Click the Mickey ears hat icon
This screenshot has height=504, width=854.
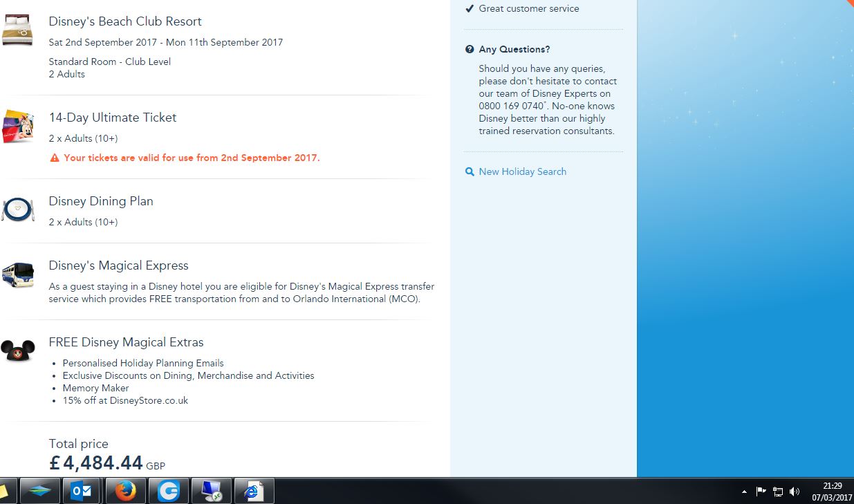17,351
